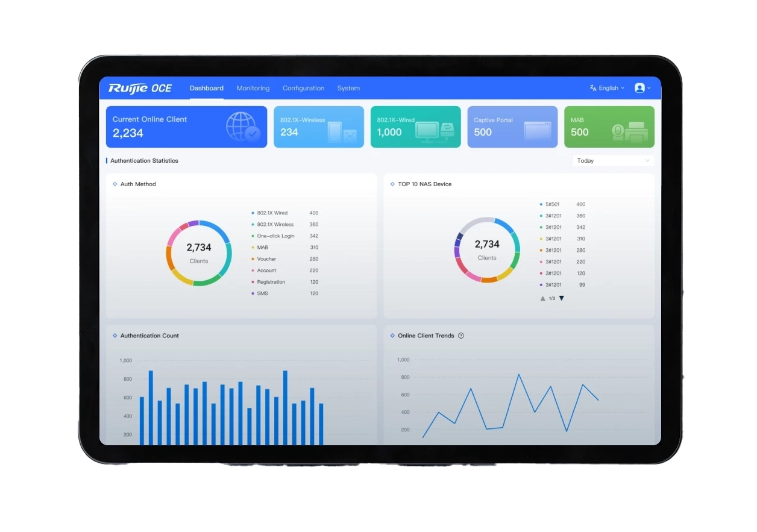Screen dimensions: 757x532
Task: Toggle 802.1X Wired legend entry
Action: pyautogui.click(x=272, y=213)
